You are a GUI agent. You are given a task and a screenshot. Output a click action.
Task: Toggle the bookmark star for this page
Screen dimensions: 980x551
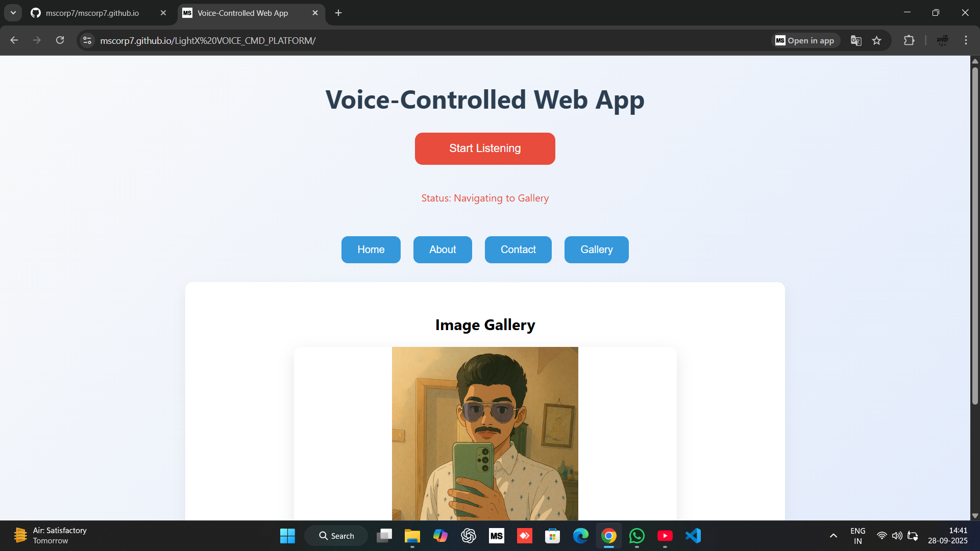[877, 40]
